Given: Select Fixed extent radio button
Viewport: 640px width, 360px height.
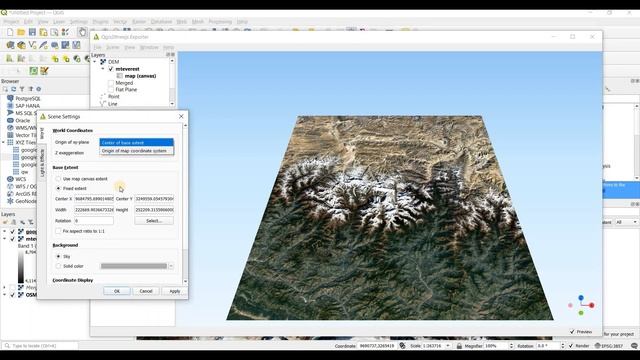Looking at the screenshot, I should [x=58, y=189].
